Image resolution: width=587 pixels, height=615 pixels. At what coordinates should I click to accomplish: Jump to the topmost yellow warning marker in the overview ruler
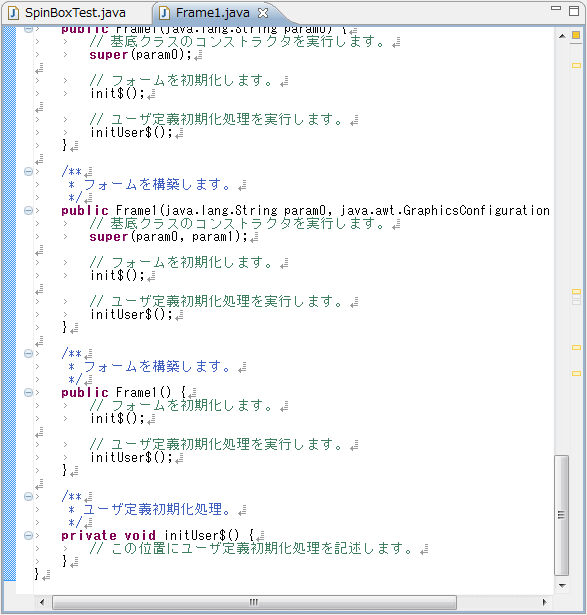click(x=576, y=66)
